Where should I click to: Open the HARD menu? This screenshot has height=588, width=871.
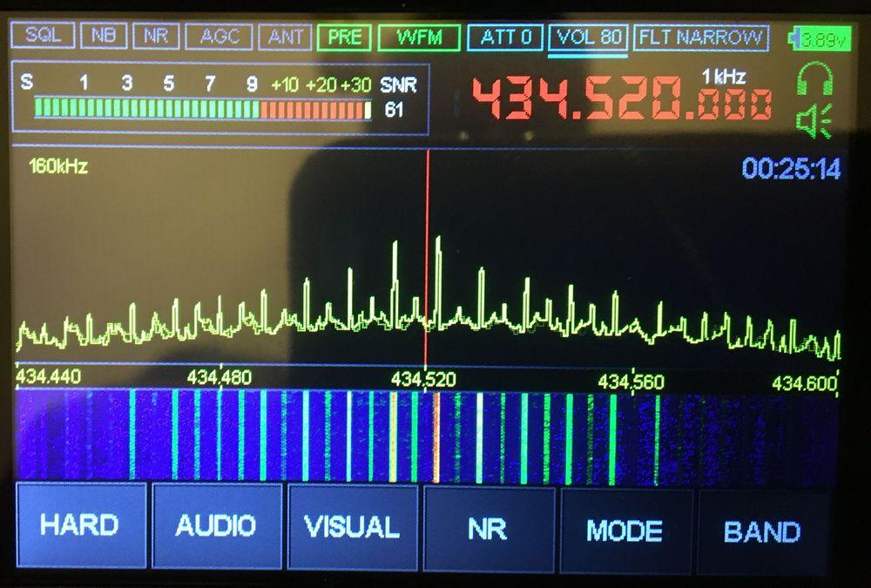click(80, 526)
